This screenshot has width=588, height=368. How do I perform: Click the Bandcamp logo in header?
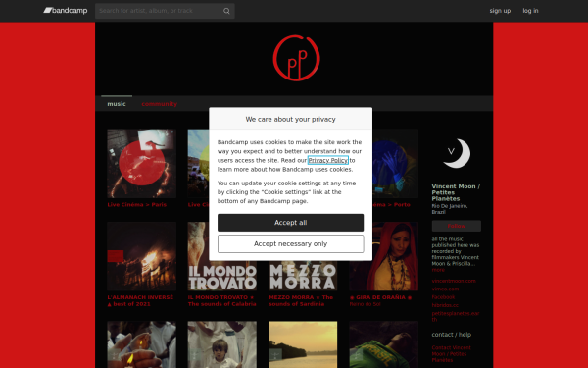coord(66,11)
